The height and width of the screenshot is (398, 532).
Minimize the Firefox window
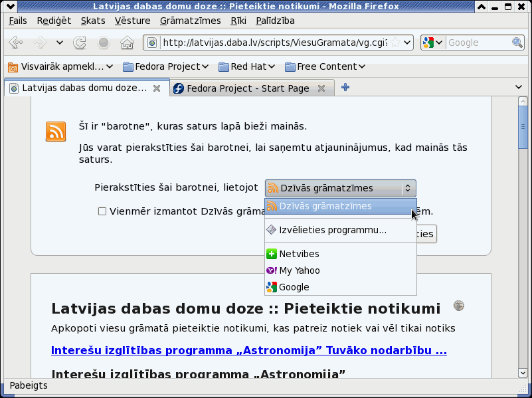[495, 6]
